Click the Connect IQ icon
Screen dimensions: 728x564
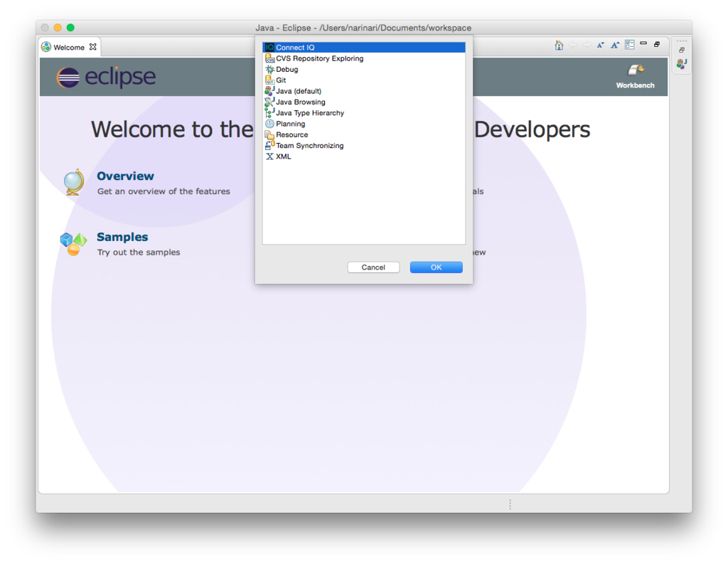pos(269,48)
